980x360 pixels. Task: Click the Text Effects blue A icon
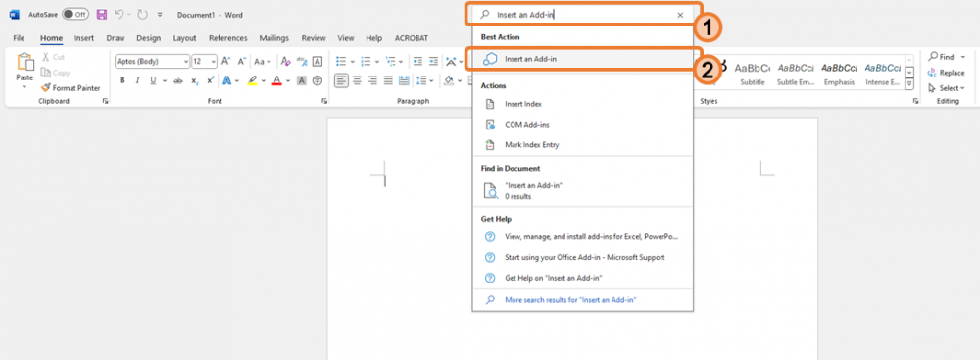tap(227, 80)
